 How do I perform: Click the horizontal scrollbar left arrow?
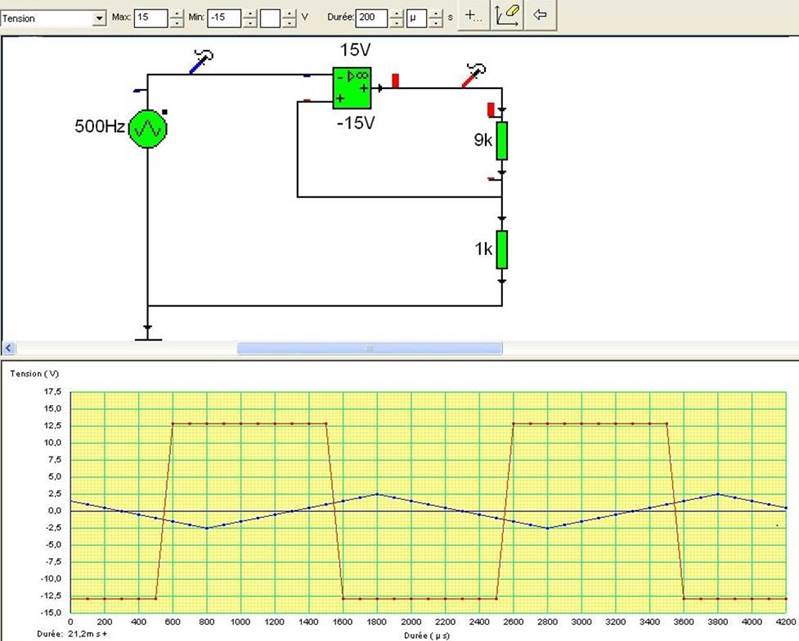[x=9, y=349]
